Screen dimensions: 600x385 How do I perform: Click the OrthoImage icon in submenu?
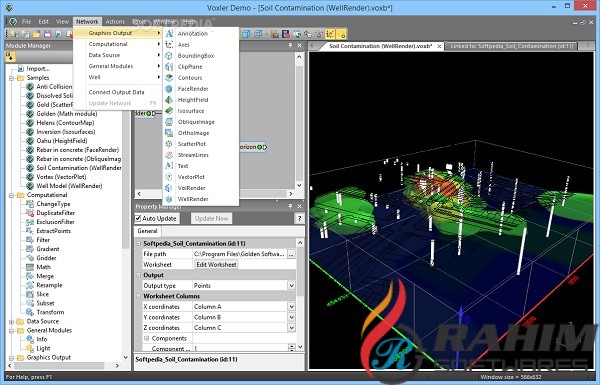[x=169, y=133]
